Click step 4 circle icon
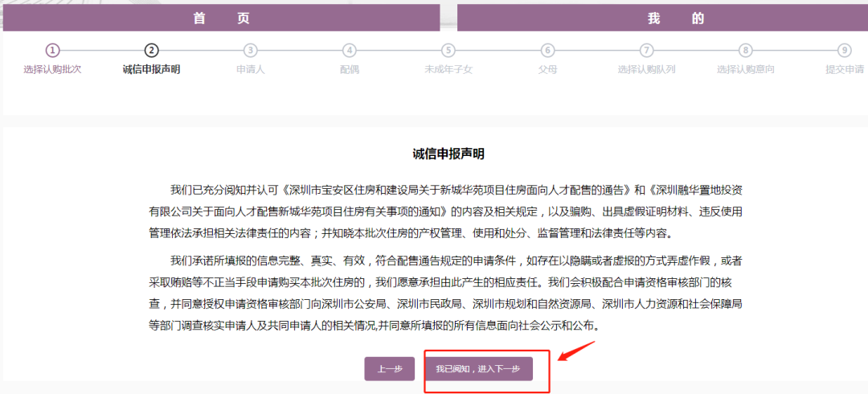 [x=350, y=51]
